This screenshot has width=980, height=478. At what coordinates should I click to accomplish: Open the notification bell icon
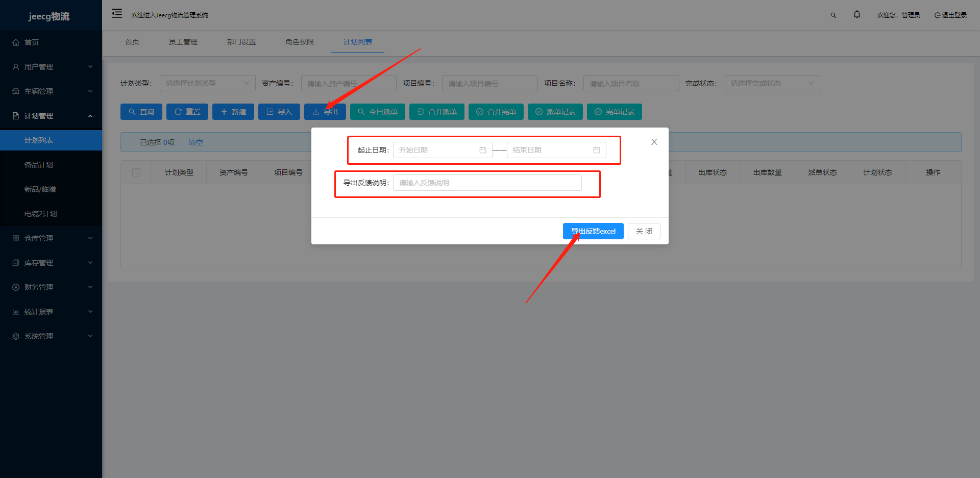(x=857, y=15)
